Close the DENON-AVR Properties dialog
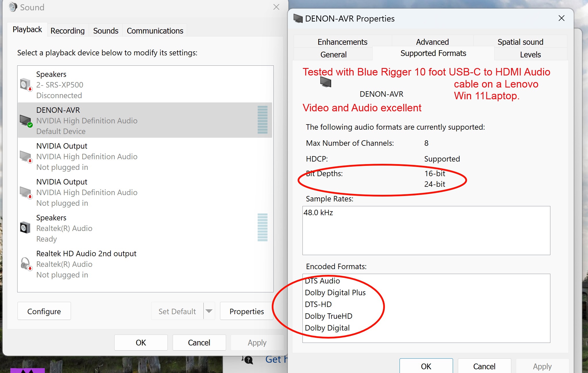This screenshot has width=588, height=373. [562, 18]
